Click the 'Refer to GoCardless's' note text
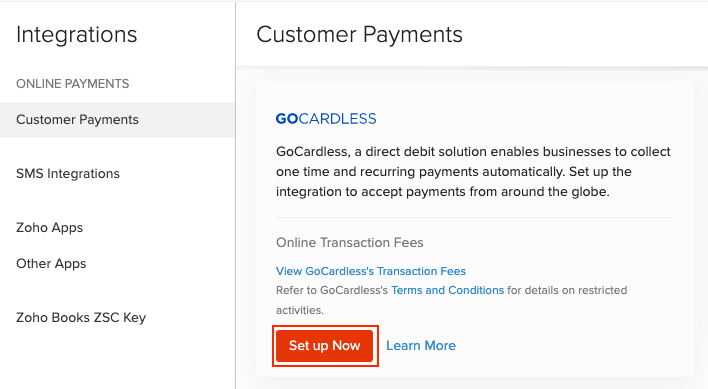The height and width of the screenshot is (389, 708). point(332,290)
